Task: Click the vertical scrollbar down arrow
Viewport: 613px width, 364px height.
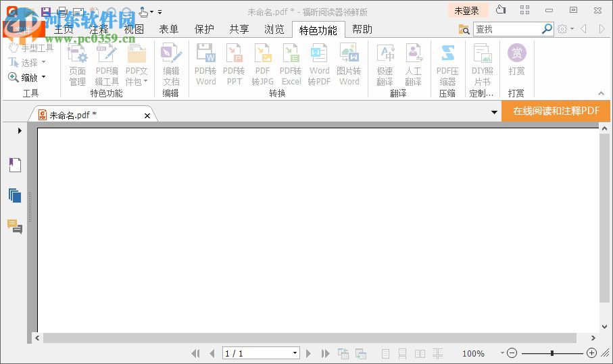Action: [x=604, y=326]
